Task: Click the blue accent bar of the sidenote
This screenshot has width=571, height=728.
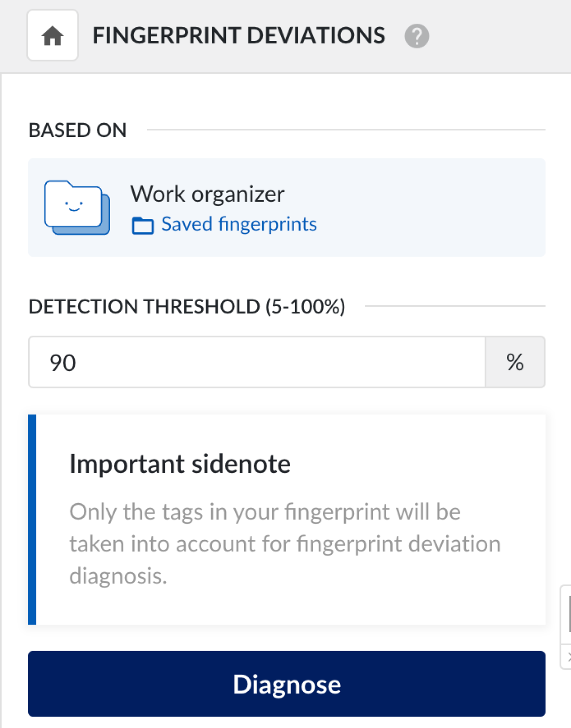Action: point(32,519)
